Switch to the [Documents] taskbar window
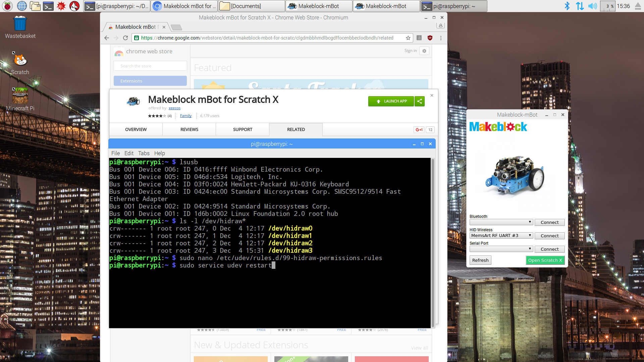644x362 pixels. click(252, 6)
